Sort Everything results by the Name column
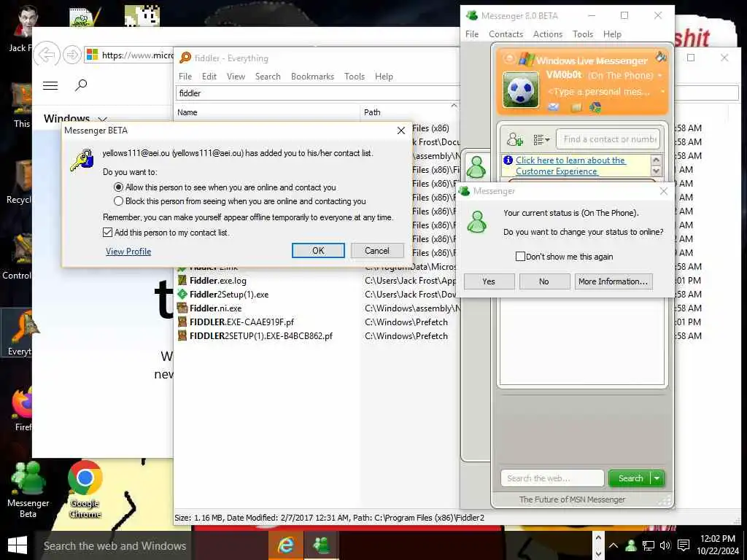Screen dimensions: 747x560 pyautogui.click(x=267, y=112)
